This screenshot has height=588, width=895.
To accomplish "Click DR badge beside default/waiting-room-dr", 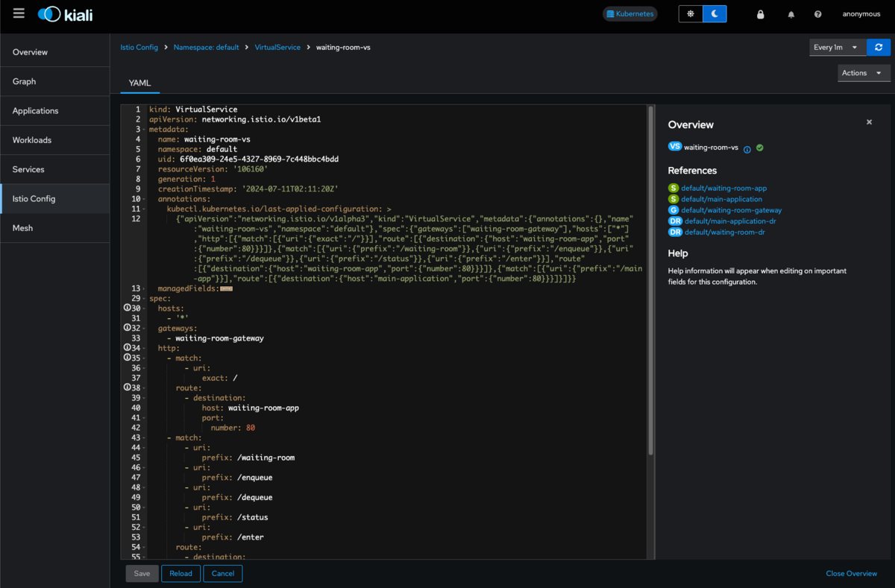I will (x=675, y=233).
